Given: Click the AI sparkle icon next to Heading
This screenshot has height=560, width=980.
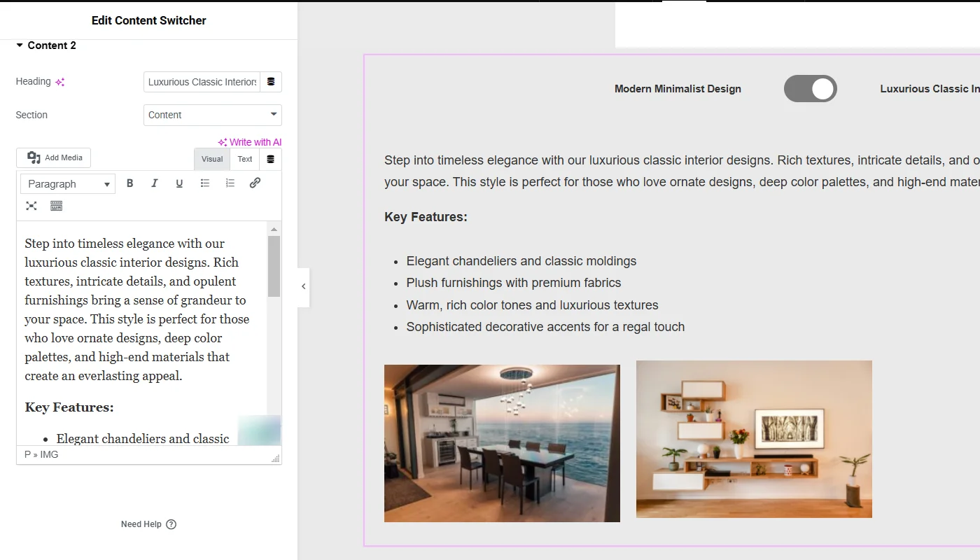Looking at the screenshot, I should pyautogui.click(x=60, y=82).
